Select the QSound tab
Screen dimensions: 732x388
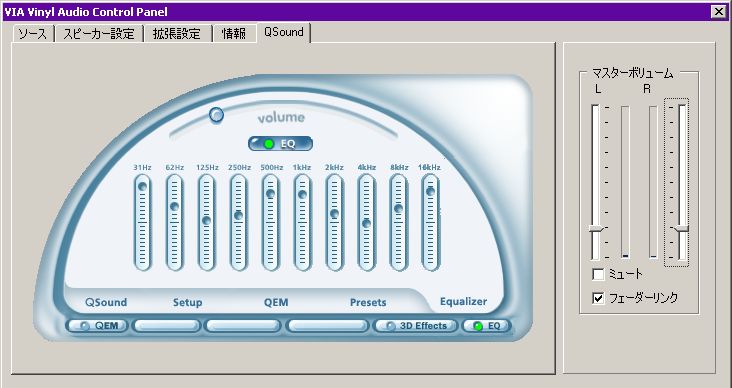(283, 32)
